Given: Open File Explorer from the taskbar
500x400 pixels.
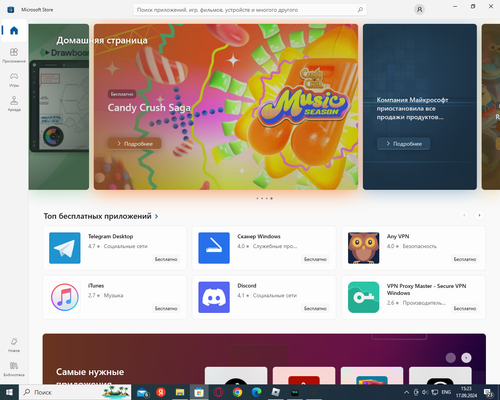Looking at the screenshot, I should (180, 392).
